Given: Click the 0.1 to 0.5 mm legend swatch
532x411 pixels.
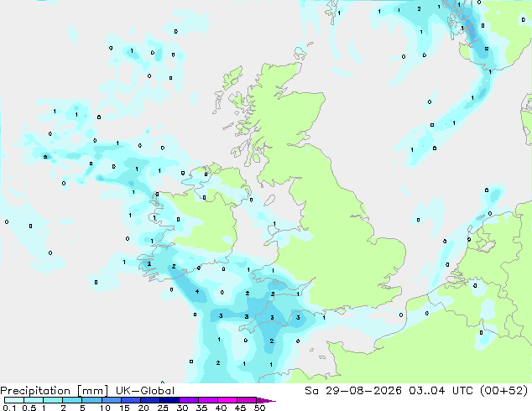Looking at the screenshot, I should pos(14,400).
